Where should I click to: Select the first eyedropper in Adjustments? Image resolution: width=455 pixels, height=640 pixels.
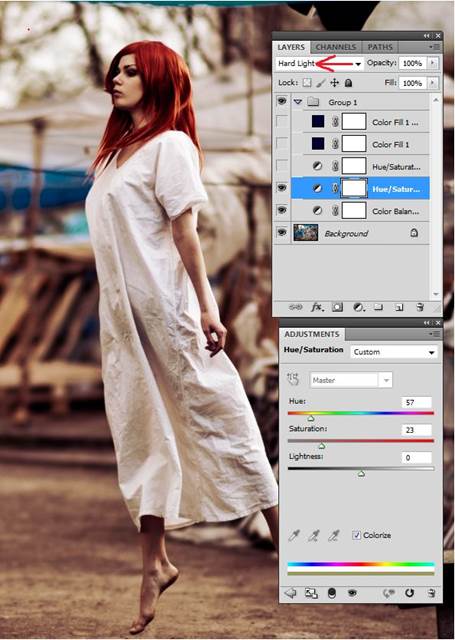point(294,535)
